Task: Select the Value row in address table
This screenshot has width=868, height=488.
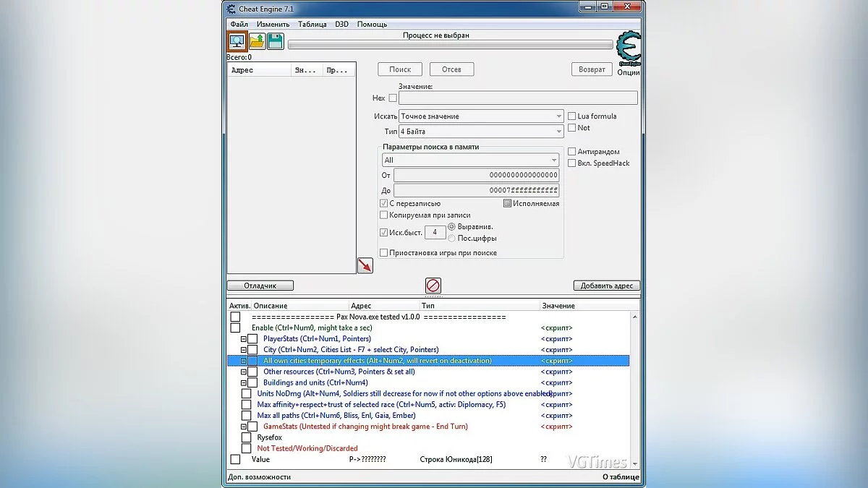Action: (x=428, y=459)
